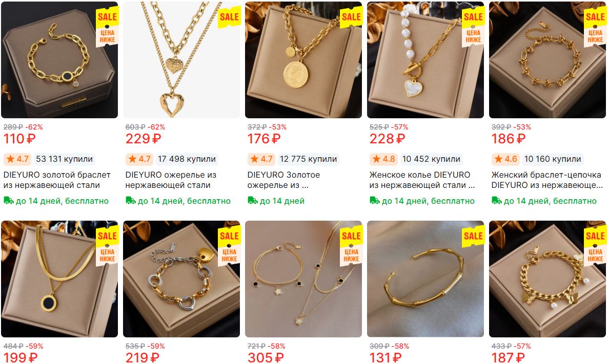Click the SALE badge on the double heart necklace
608x364 pixels.
point(229,17)
